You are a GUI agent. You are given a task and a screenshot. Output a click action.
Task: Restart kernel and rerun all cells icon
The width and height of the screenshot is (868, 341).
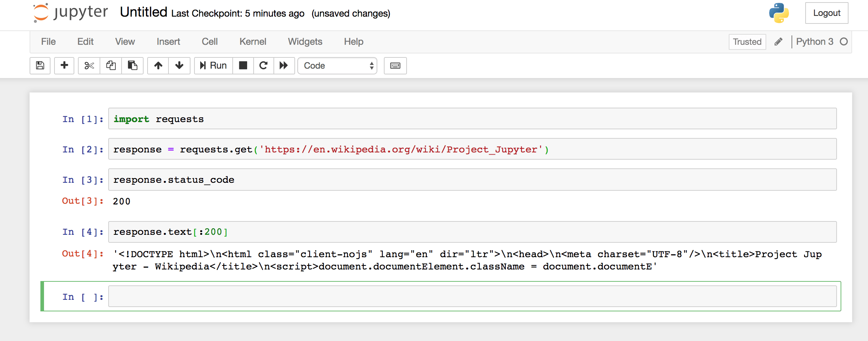click(x=284, y=65)
